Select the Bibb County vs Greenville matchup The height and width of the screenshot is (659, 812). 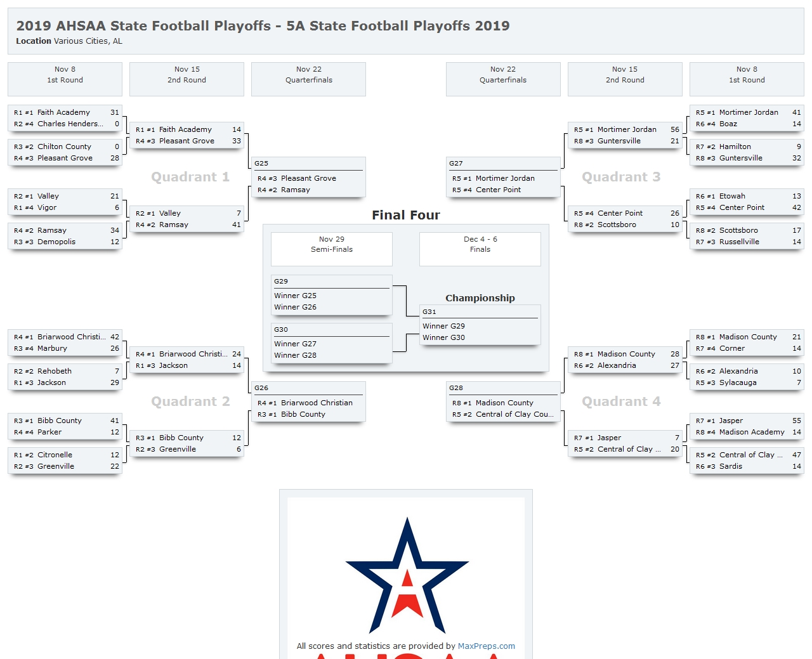tap(187, 443)
